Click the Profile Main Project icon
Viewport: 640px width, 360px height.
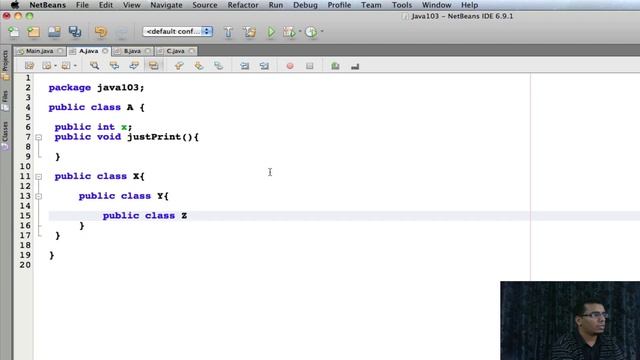[311, 32]
